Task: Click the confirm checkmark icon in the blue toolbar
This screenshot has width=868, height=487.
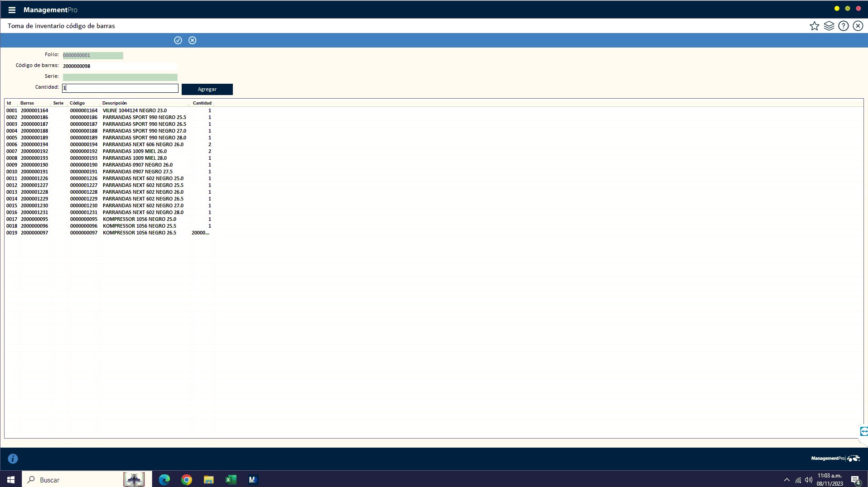Action: pyautogui.click(x=178, y=40)
